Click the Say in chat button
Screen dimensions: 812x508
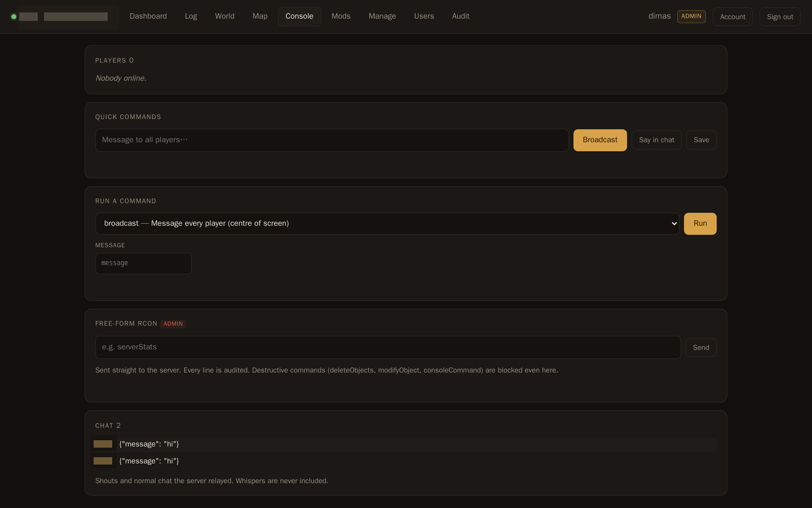coord(656,140)
